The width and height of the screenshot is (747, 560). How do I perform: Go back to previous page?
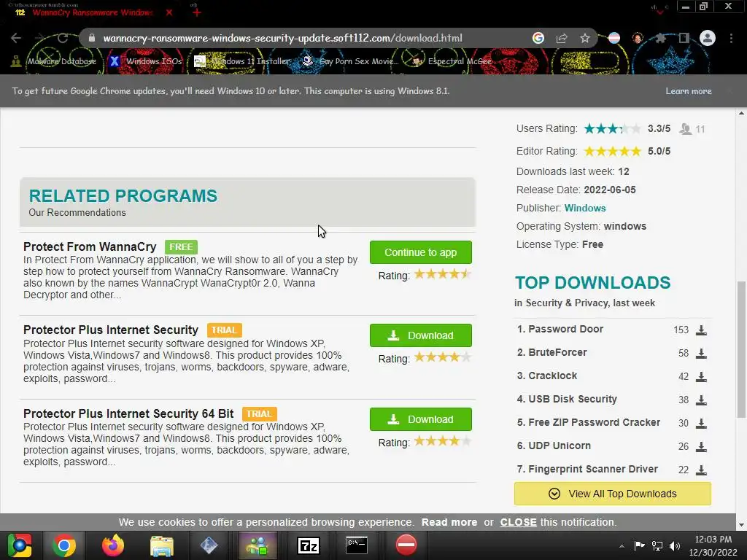(16, 38)
